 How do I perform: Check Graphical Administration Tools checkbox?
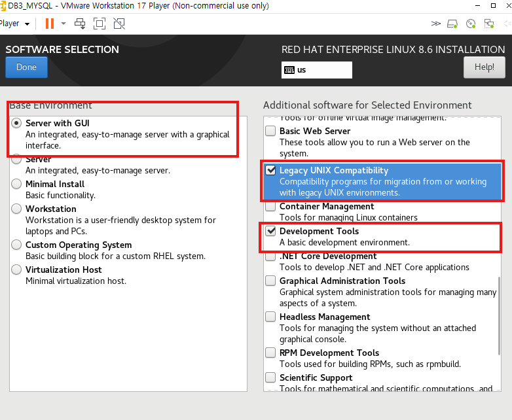[270, 281]
